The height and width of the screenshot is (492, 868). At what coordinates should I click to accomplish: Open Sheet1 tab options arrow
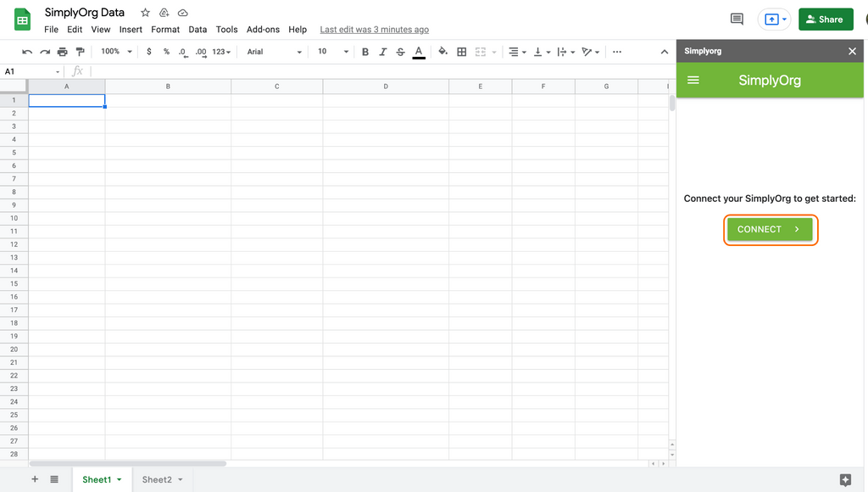coord(119,480)
